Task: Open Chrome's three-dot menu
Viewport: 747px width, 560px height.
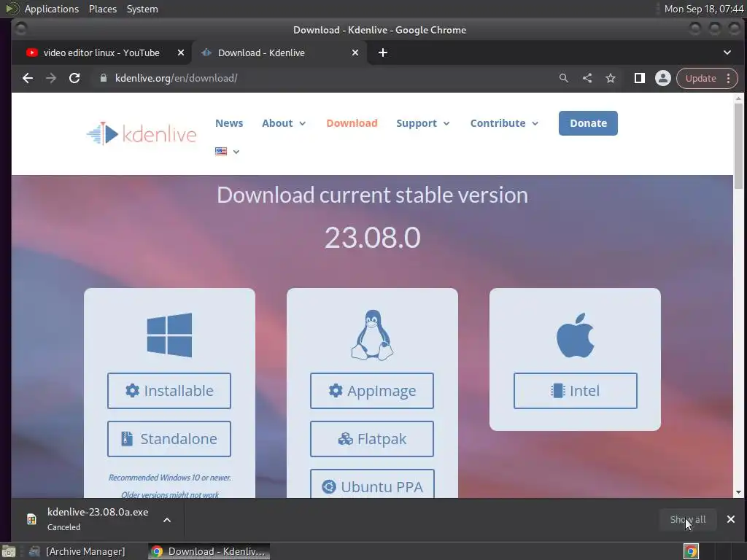Action: (x=729, y=78)
